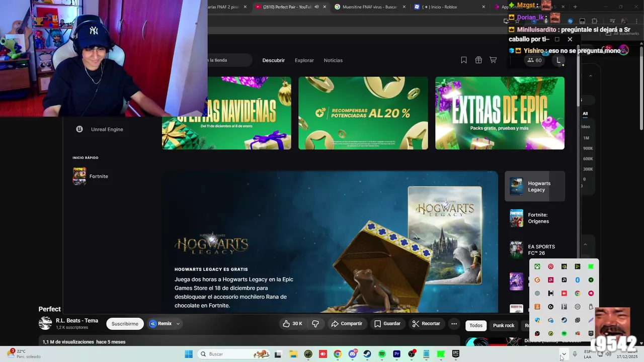
Task: Open the Ofertas Navideñas banner
Action: 226,113
